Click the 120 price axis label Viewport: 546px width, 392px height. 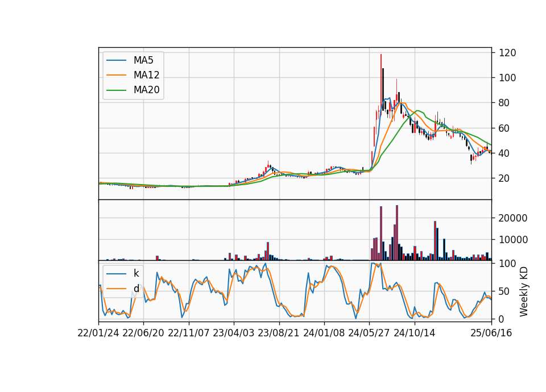507,53
